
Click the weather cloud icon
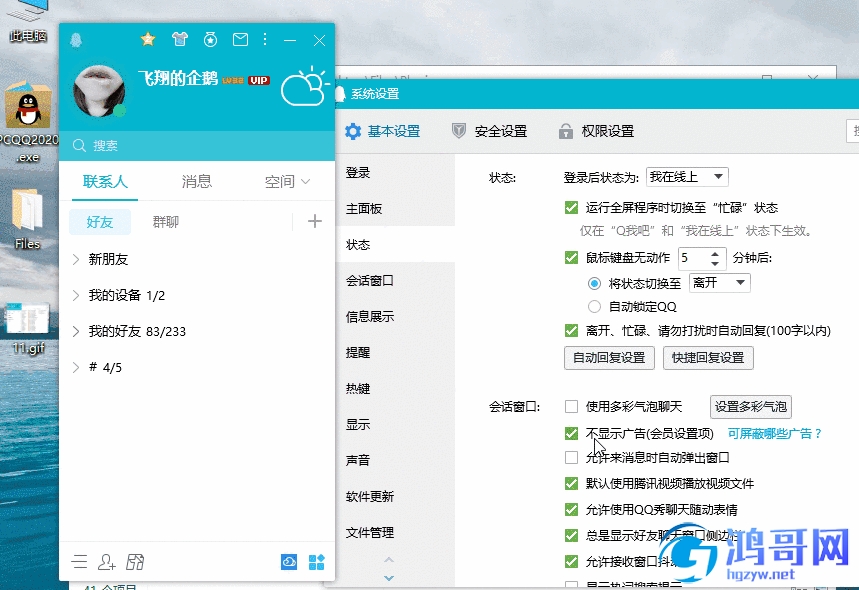[305, 87]
